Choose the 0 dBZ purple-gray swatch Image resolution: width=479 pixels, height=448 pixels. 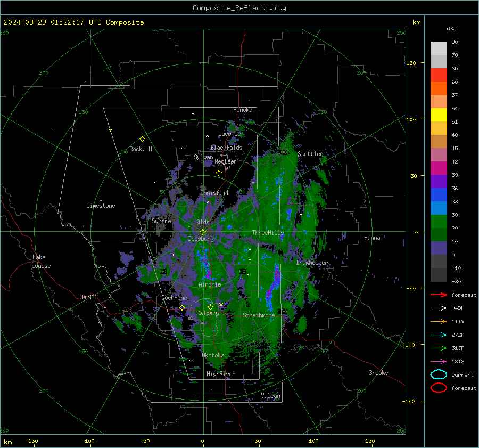[x=439, y=248]
